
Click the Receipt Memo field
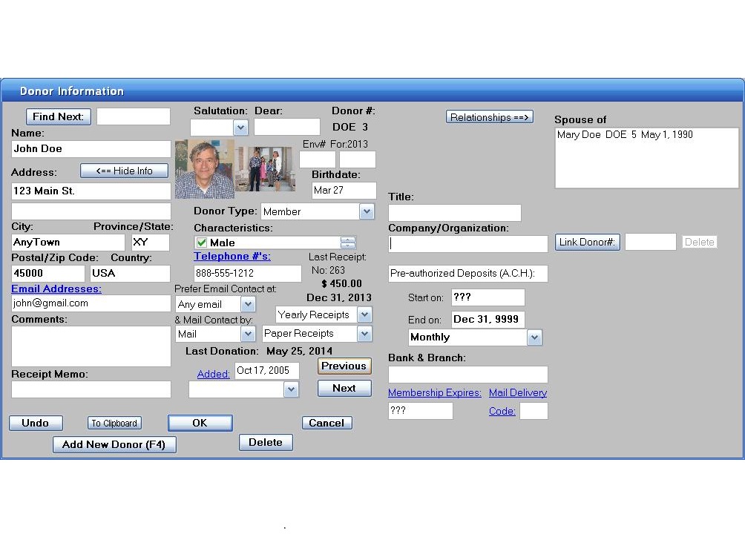[x=91, y=389]
